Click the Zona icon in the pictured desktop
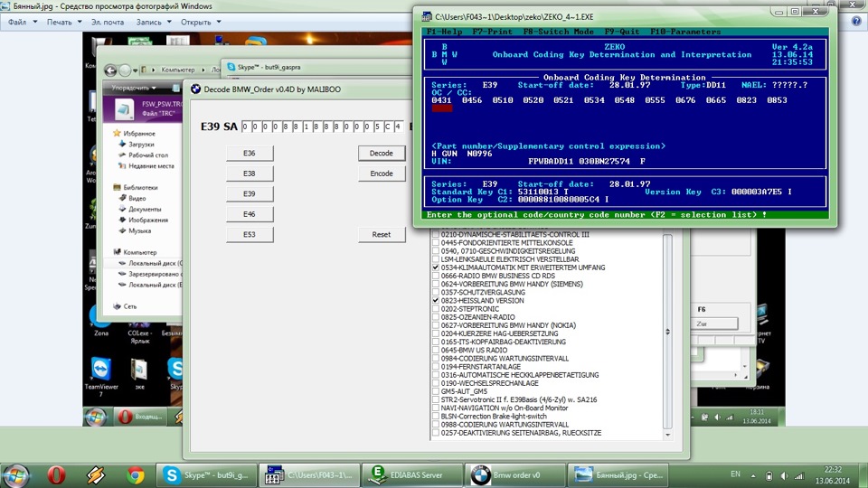This screenshot has width=868, height=488. pos(100,317)
